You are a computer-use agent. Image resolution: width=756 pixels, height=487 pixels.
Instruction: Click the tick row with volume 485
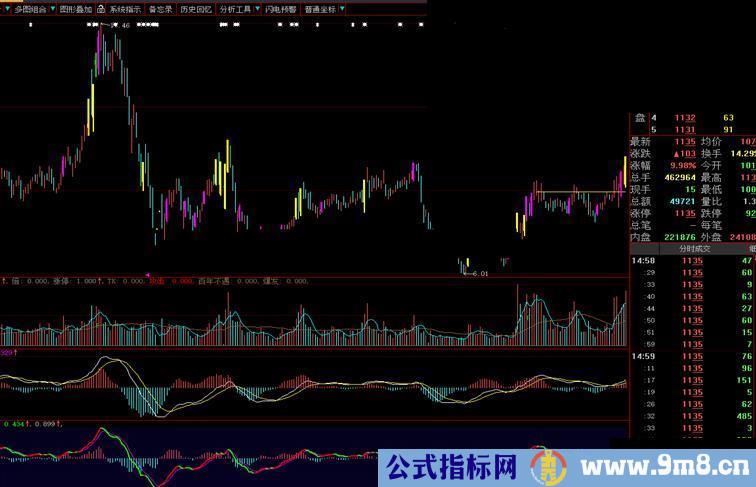(x=693, y=416)
